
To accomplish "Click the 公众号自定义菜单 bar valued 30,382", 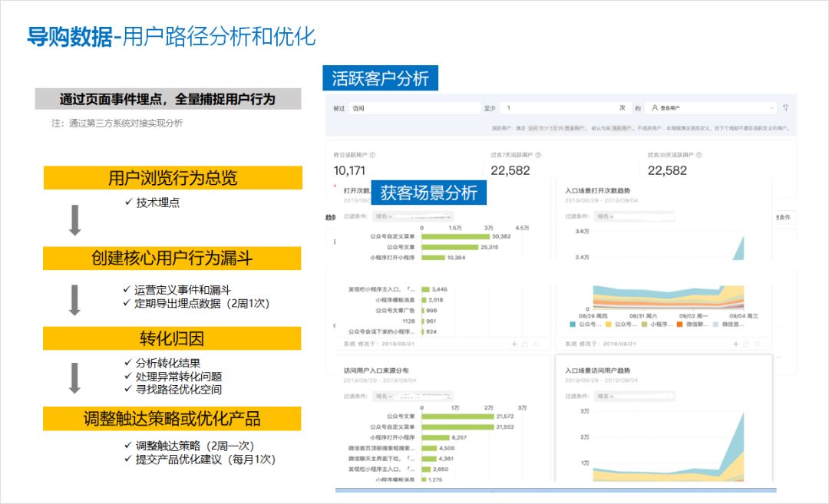I will 456,237.
